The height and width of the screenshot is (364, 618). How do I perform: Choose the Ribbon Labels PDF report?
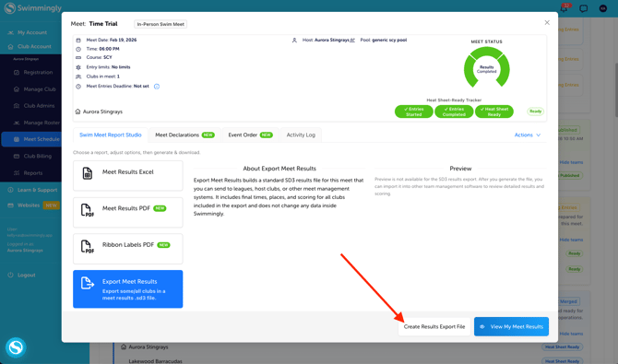point(127,249)
